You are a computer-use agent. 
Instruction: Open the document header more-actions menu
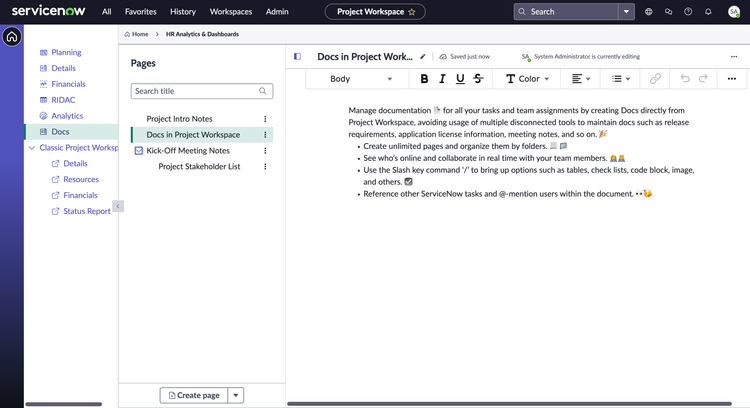coord(734,56)
